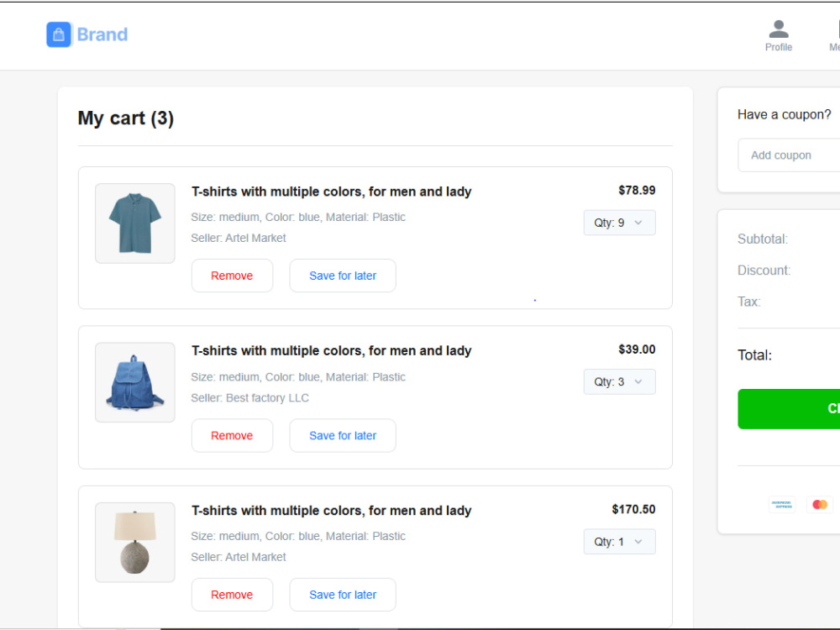
Task: Open the Qty: 1 dropdown
Action: 619,542
